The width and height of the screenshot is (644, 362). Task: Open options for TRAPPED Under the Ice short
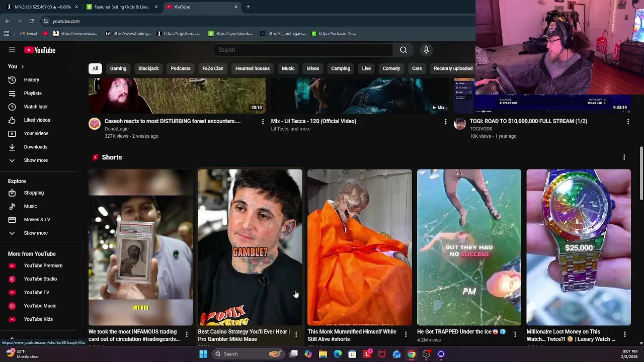click(x=515, y=334)
